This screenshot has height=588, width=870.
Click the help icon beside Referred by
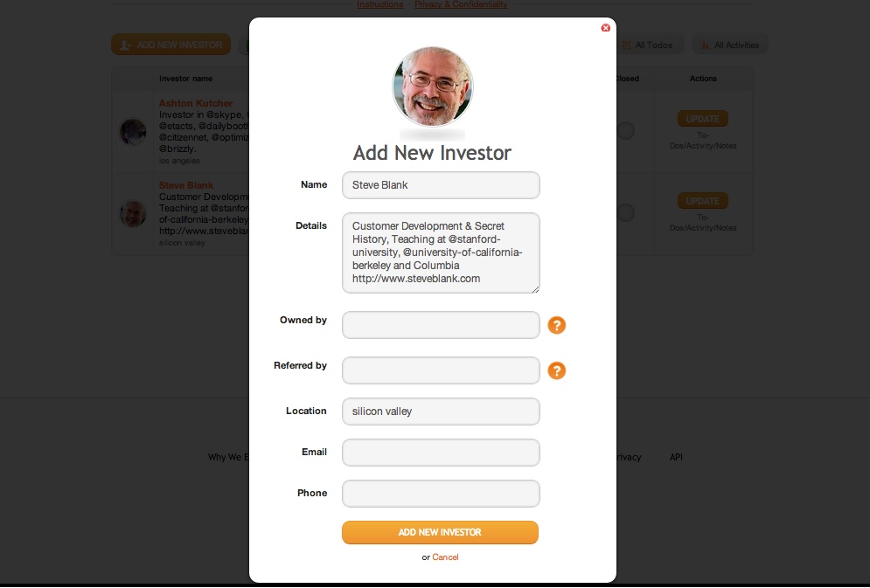pyautogui.click(x=556, y=370)
